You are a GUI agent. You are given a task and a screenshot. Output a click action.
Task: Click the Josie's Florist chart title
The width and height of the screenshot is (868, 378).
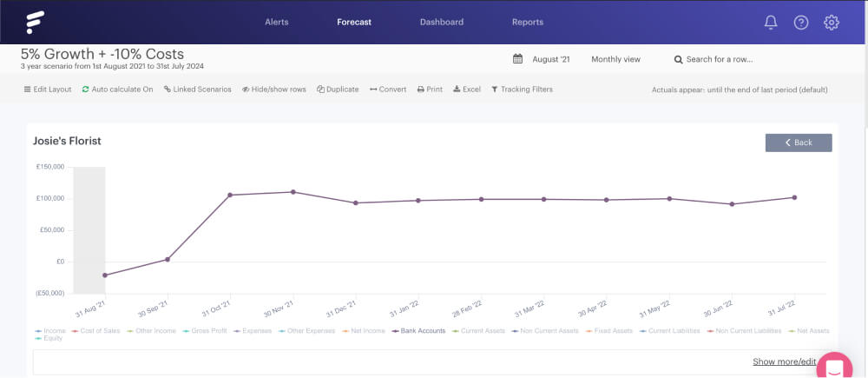tap(67, 142)
